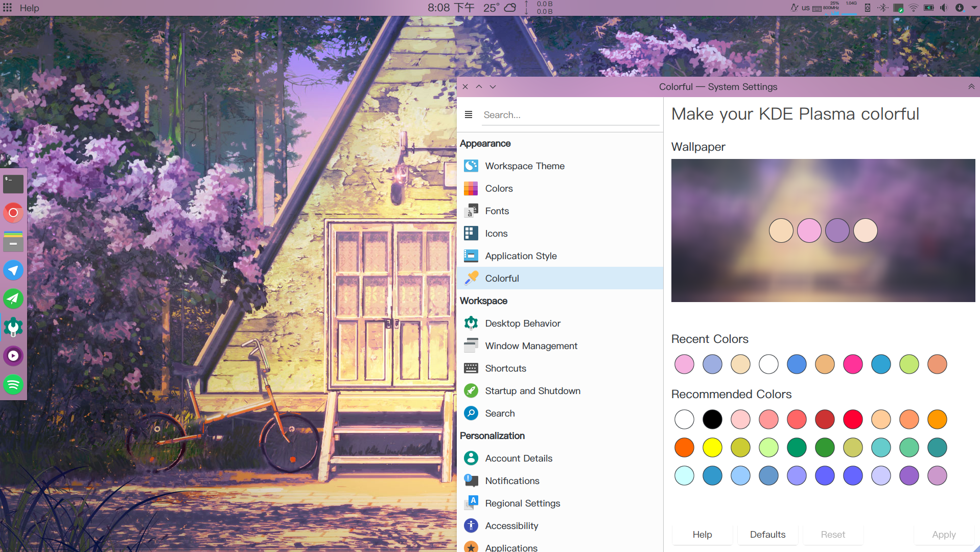Launch the terminal from the dock
This screenshot has height=552, width=980.
[x=13, y=184]
